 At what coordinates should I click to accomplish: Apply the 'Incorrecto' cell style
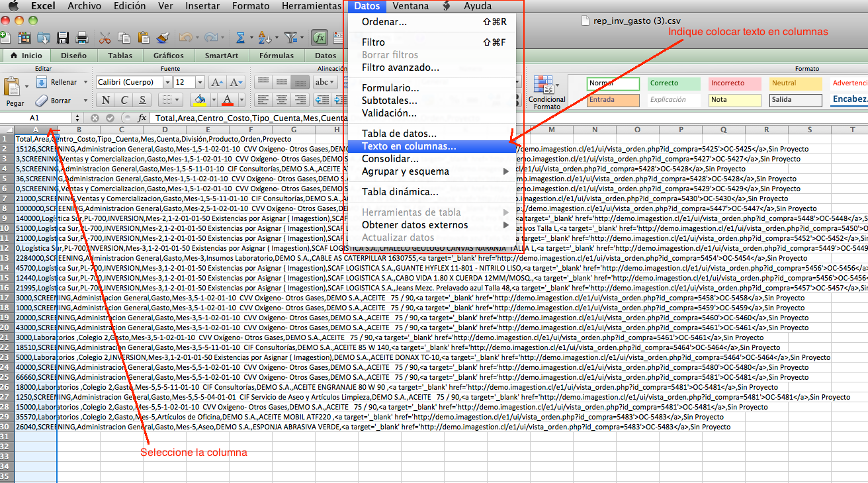[x=734, y=83]
